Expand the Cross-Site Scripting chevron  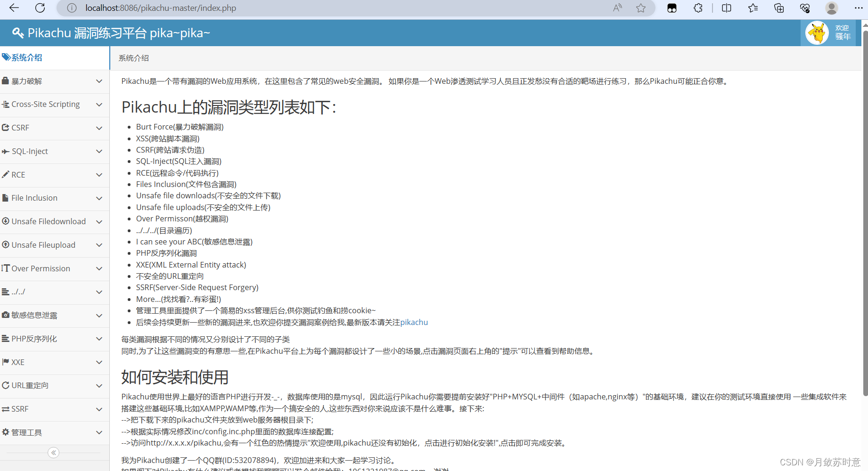coord(99,105)
